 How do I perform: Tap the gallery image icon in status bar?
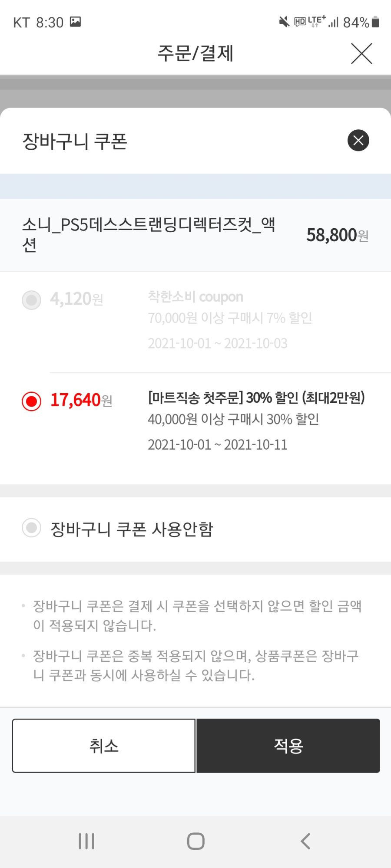coord(76,22)
